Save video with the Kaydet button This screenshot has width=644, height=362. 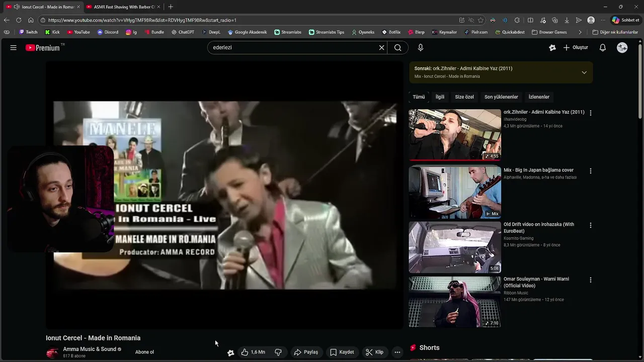coord(342,352)
